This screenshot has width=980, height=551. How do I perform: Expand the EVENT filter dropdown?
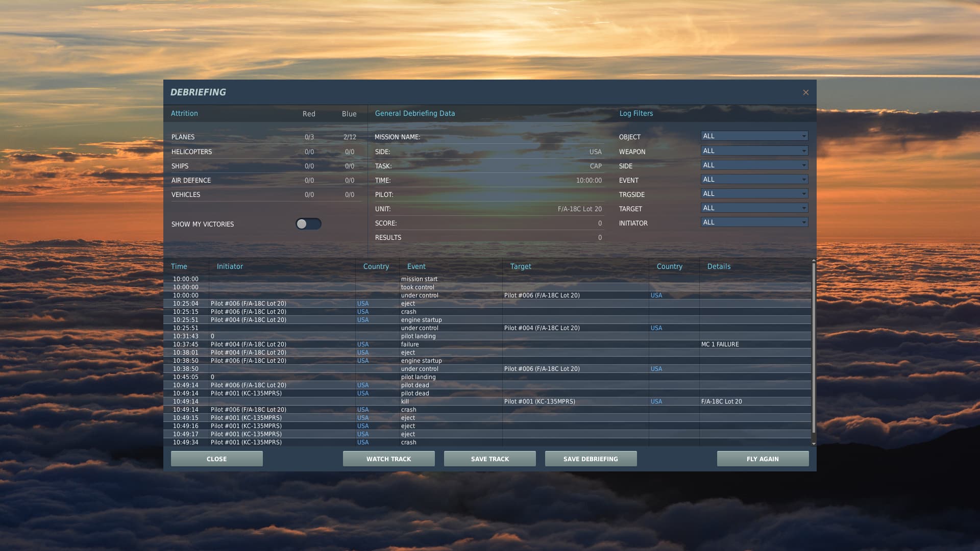(x=754, y=180)
